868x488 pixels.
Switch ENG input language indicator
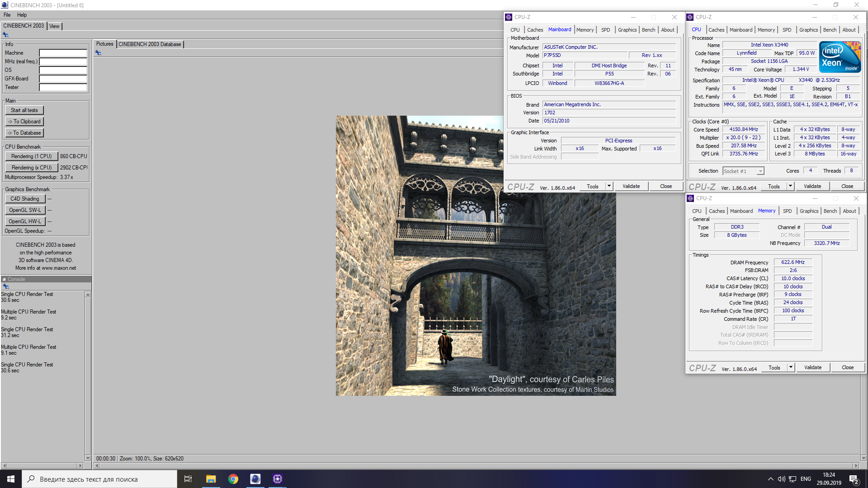(x=806, y=479)
